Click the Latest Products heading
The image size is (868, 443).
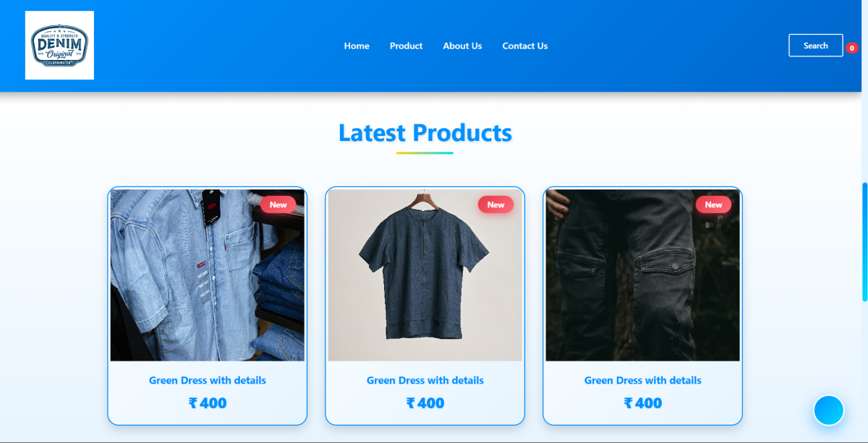[x=425, y=133]
